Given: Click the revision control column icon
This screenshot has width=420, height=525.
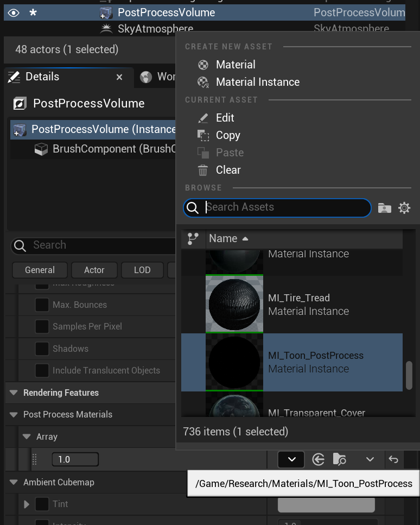Looking at the screenshot, I should [193, 239].
